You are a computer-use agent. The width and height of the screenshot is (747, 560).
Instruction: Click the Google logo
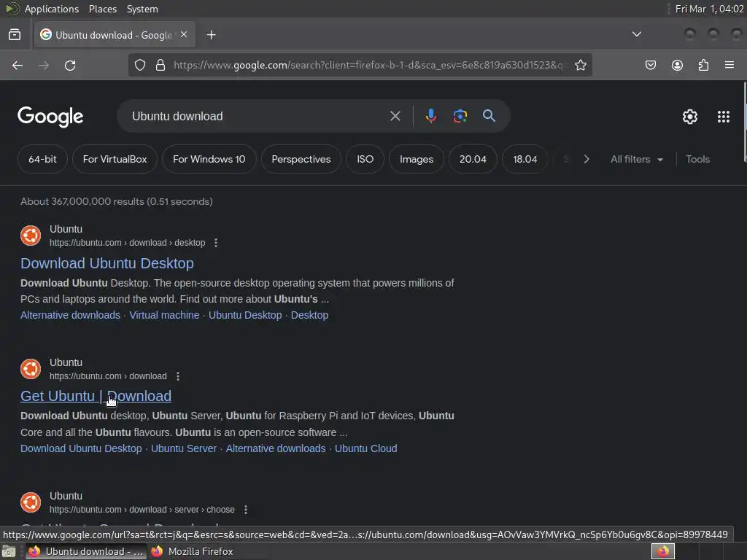tap(50, 117)
